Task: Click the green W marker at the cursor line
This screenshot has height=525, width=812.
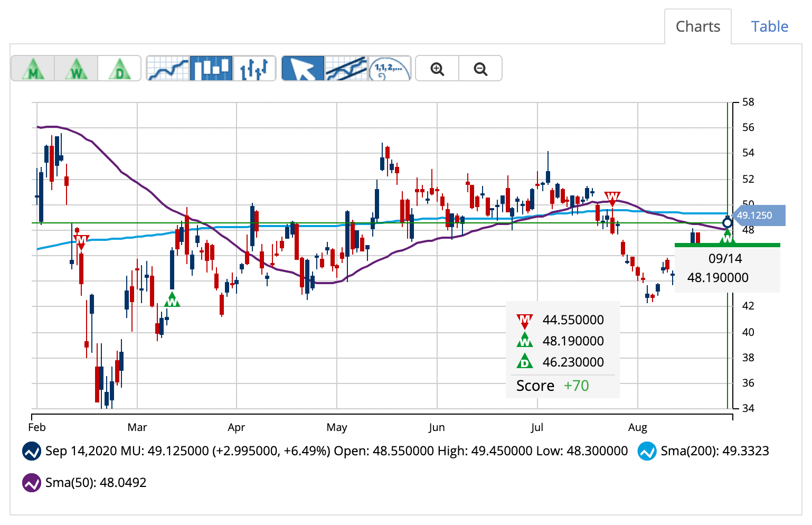Action: tap(728, 236)
